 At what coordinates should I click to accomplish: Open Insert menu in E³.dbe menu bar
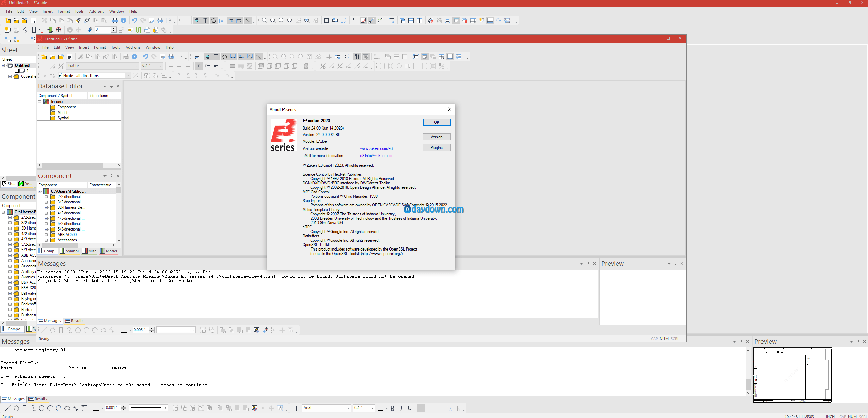pyautogui.click(x=84, y=47)
